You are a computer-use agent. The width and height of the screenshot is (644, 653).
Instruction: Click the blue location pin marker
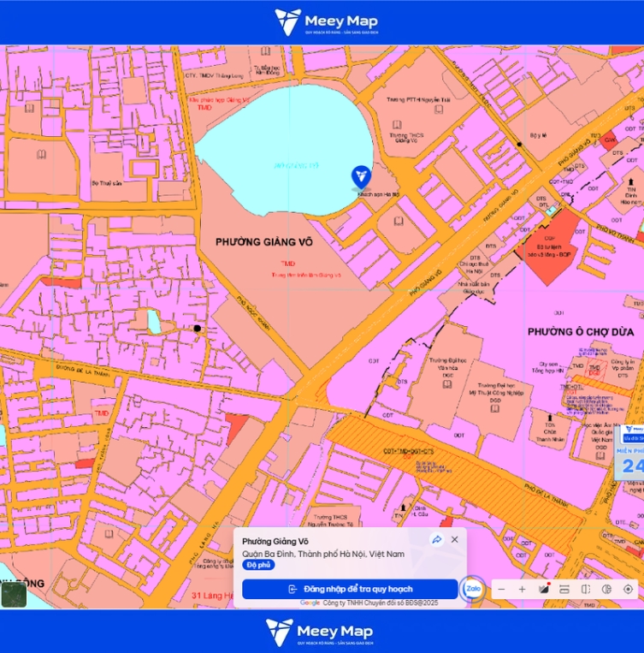(361, 178)
